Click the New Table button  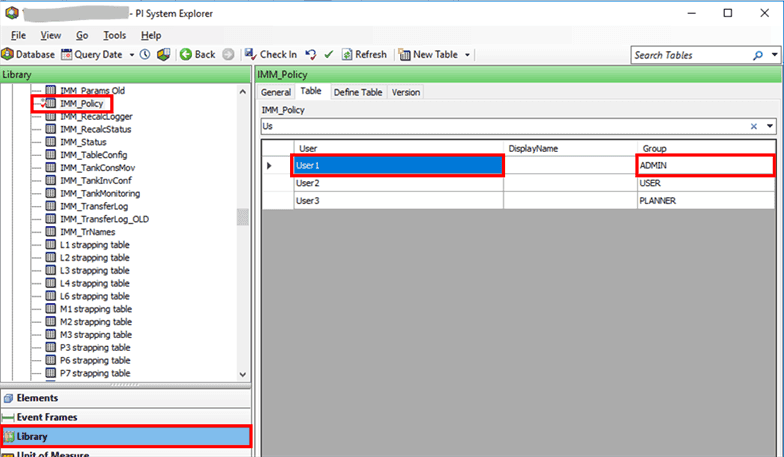click(428, 54)
